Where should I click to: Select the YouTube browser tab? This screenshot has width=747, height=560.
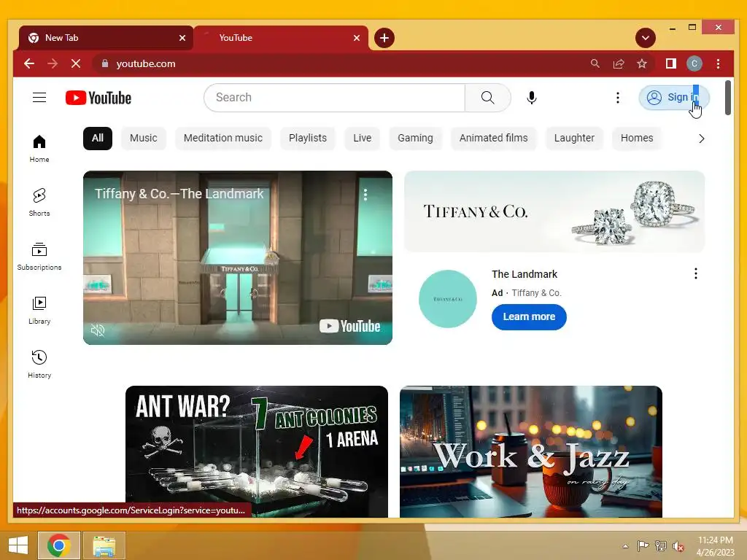click(x=281, y=38)
